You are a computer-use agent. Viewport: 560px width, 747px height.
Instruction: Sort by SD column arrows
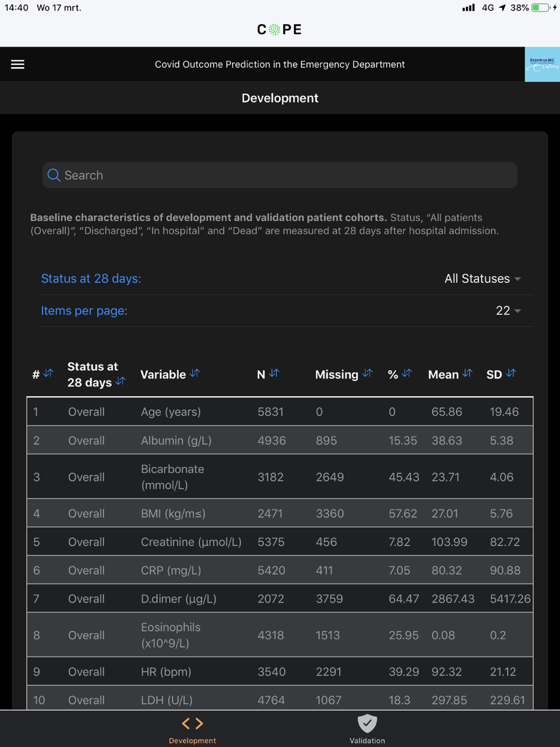click(x=511, y=373)
